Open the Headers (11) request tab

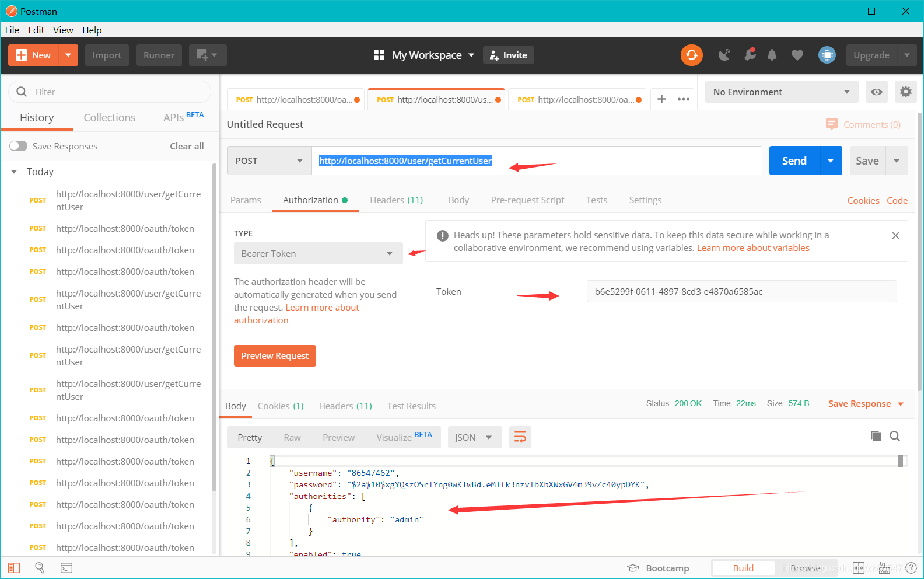pyautogui.click(x=397, y=200)
